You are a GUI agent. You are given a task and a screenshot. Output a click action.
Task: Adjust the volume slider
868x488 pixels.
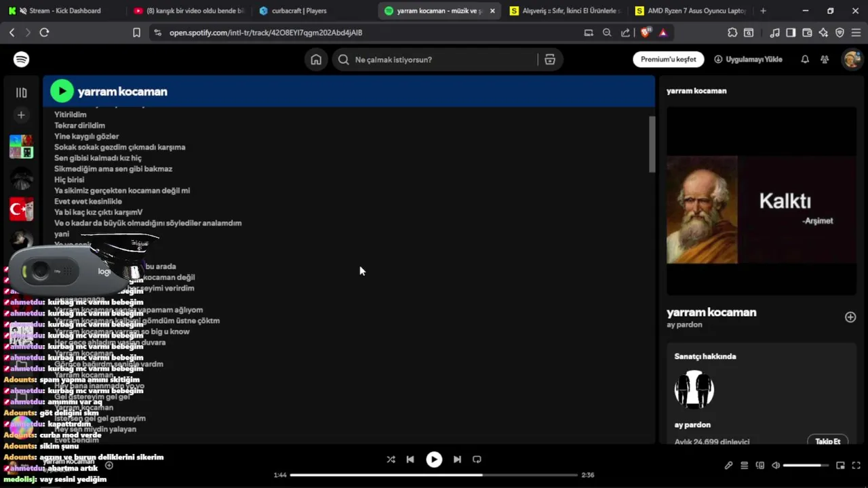(806, 466)
